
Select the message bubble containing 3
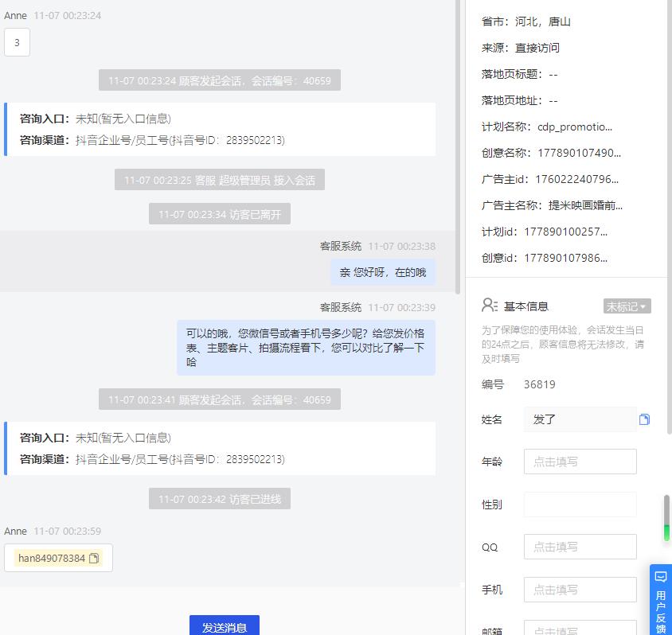18,42
